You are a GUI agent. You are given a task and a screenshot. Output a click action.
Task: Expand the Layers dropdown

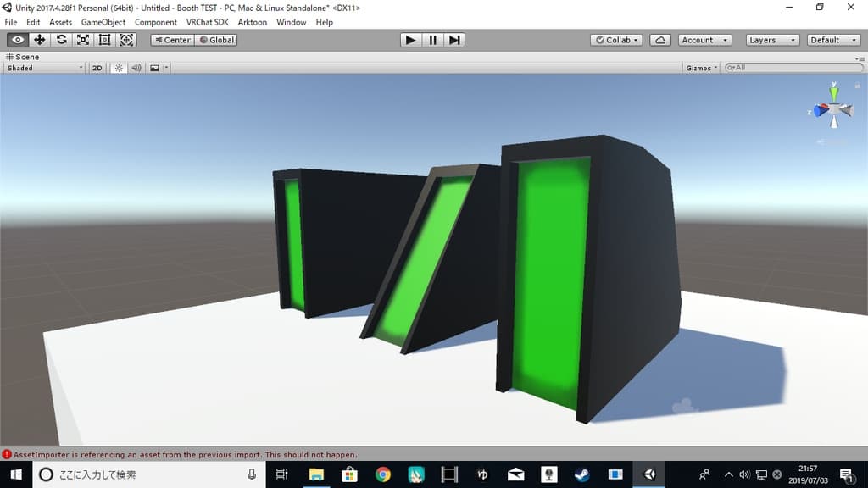[x=772, y=40]
